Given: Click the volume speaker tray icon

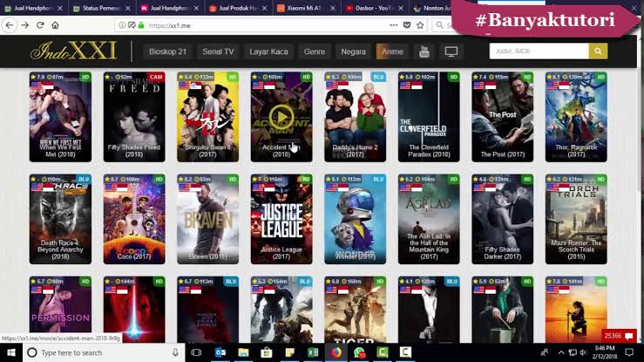Looking at the screenshot, I should click(x=583, y=352).
